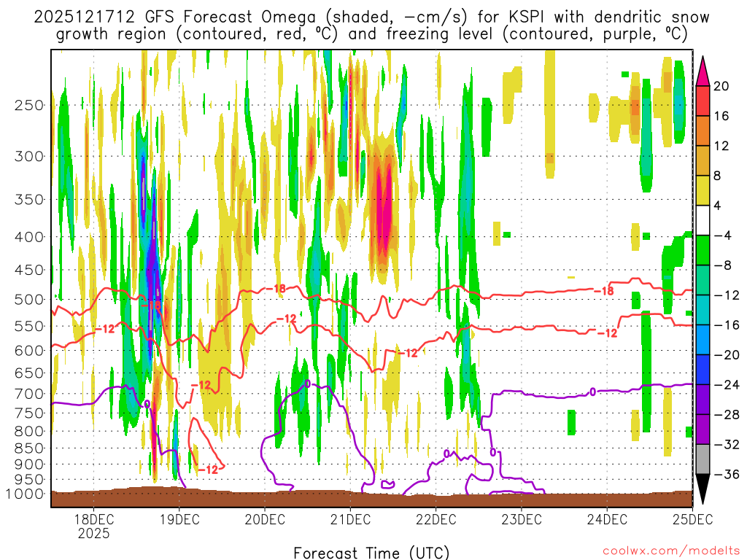Click the -18 contour label near 20DEC
Screen dimensions: 747x560
[x=275, y=289]
